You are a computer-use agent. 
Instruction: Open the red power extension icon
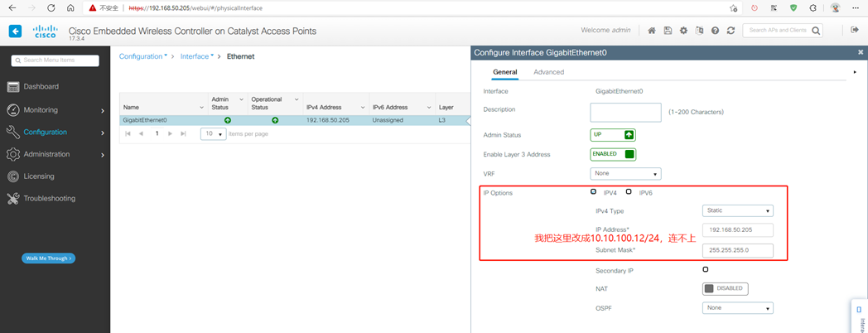(754, 8)
